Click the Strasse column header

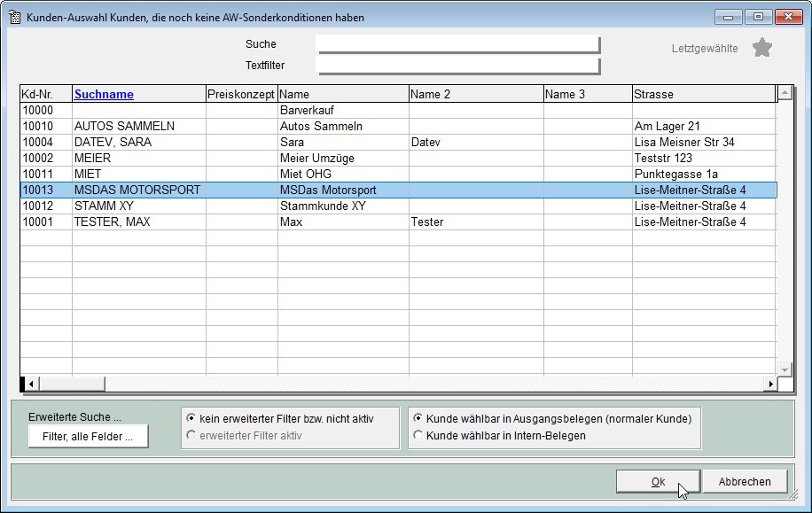tap(704, 94)
